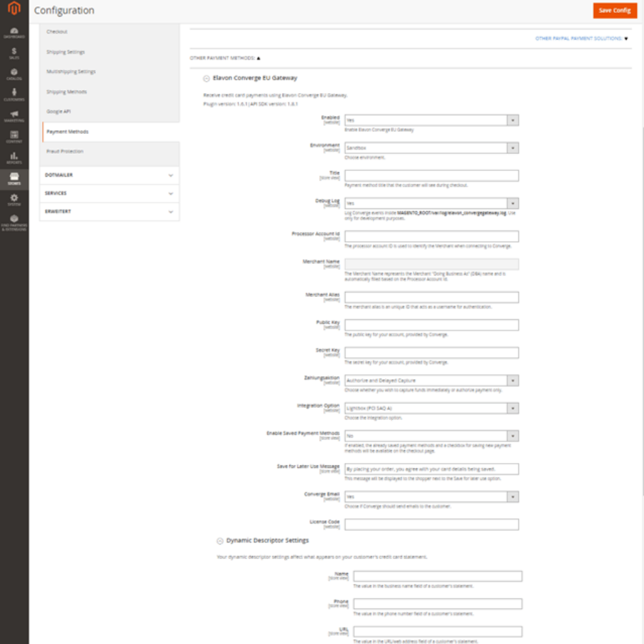Select Google API menu item

click(59, 112)
